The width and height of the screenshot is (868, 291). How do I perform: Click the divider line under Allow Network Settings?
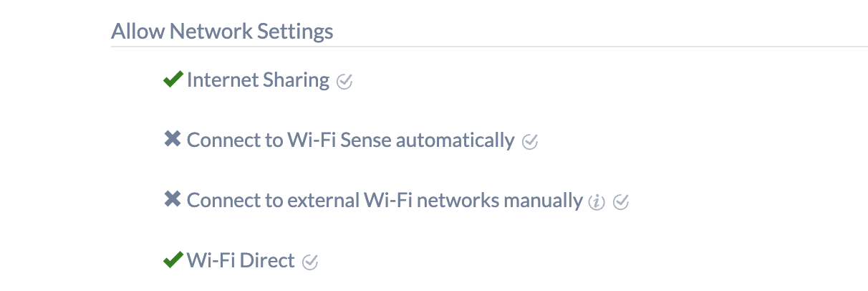click(x=489, y=47)
